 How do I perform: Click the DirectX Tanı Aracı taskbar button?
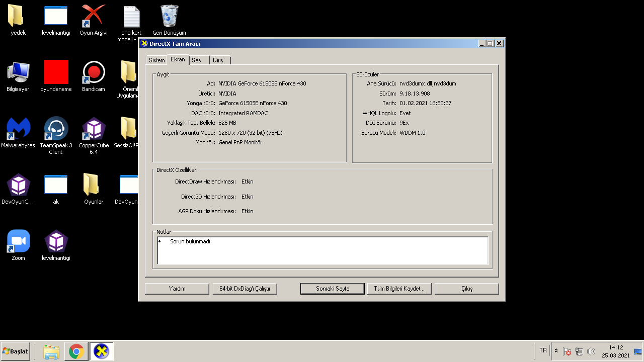click(102, 351)
